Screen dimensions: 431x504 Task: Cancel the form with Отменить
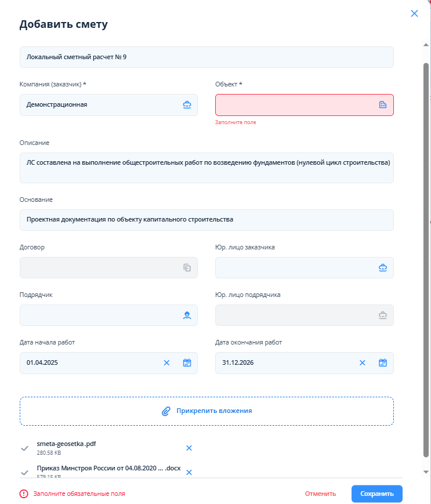coord(320,494)
